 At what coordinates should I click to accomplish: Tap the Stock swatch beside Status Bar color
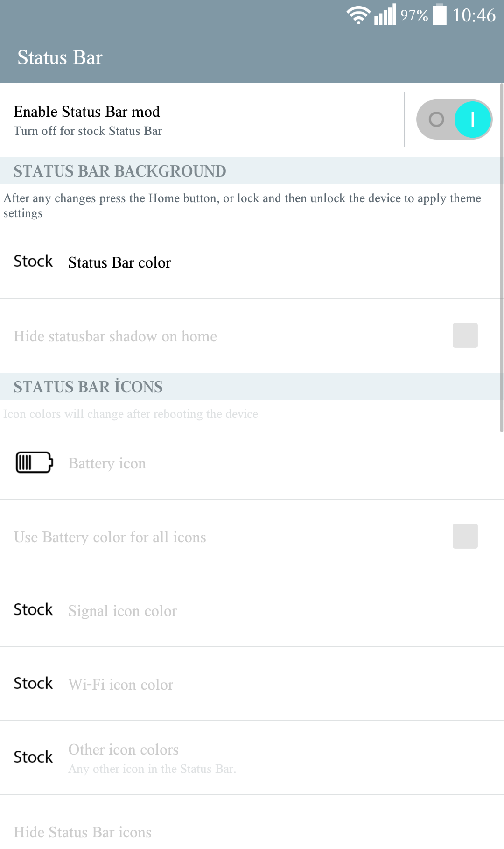(x=33, y=261)
